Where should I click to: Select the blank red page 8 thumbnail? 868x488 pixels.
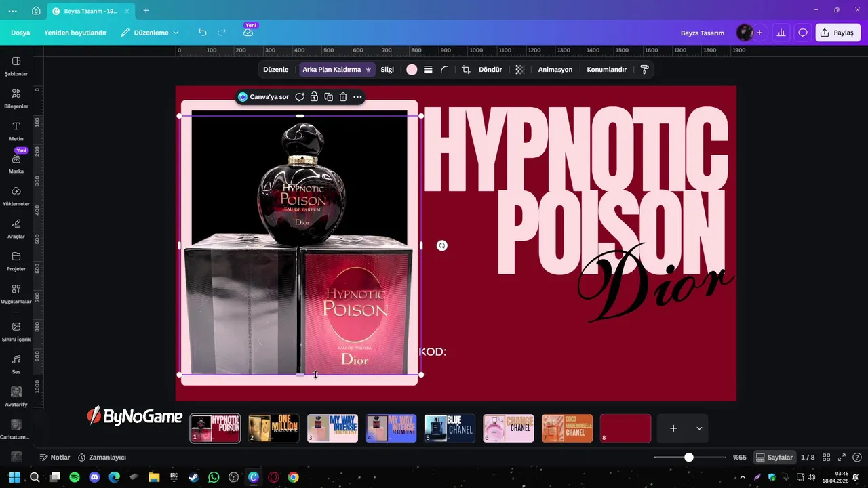click(x=626, y=428)
